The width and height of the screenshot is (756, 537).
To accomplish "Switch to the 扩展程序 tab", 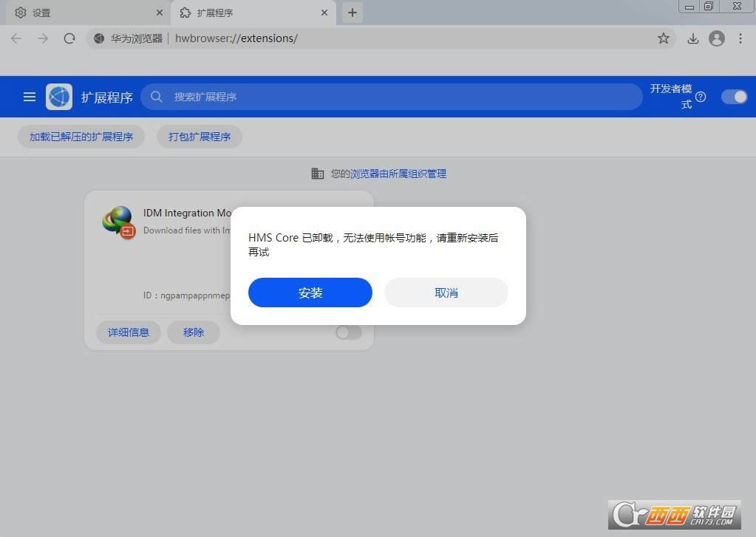I will pos(253,13).
